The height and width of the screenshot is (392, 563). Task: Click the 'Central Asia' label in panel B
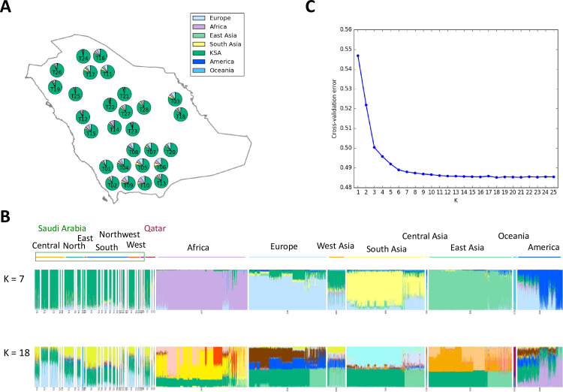point(425,236)
